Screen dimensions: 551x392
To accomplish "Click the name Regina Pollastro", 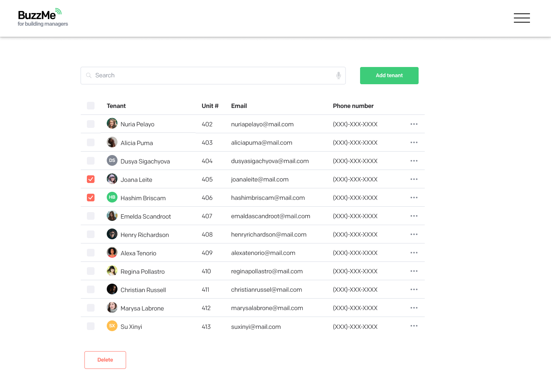I will [x=142, y=272].
